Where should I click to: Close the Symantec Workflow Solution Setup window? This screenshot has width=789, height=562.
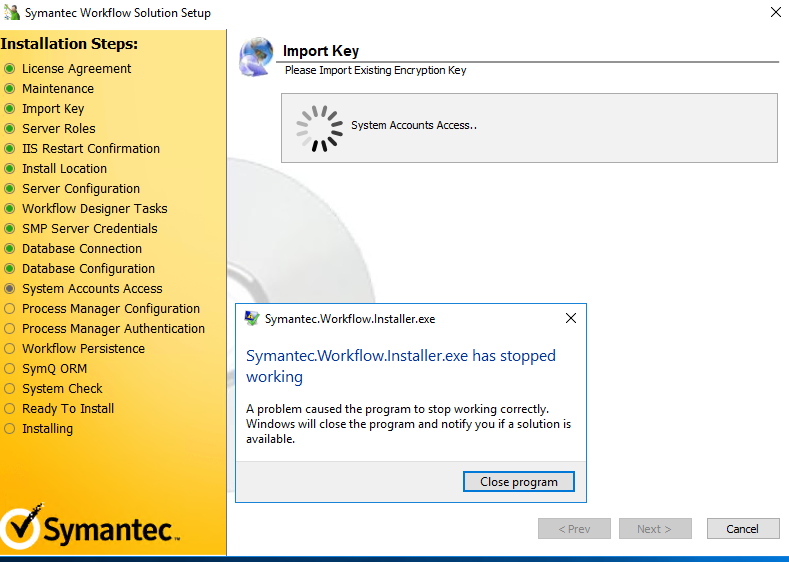[776, 12]
